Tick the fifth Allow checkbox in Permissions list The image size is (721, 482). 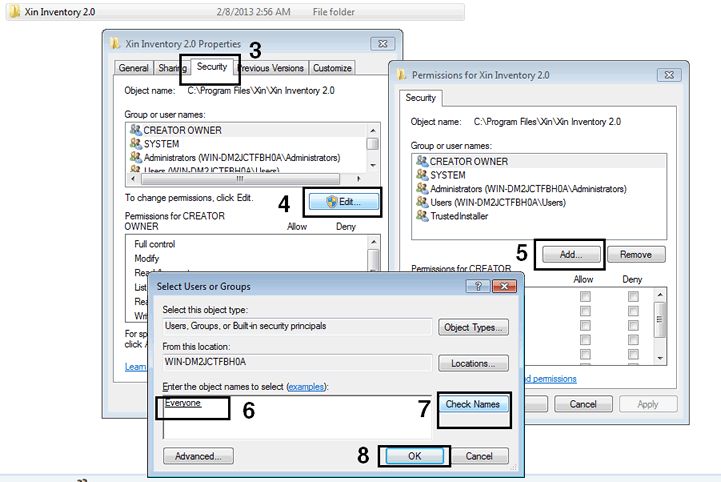tap(585, 354)
